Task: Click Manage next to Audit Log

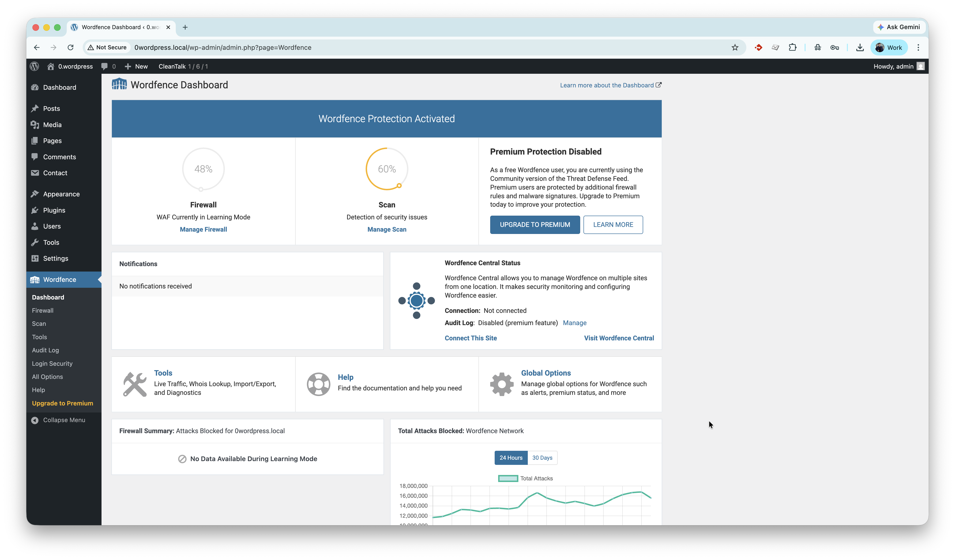Action: pyautogui.click(x=575, y=323)
